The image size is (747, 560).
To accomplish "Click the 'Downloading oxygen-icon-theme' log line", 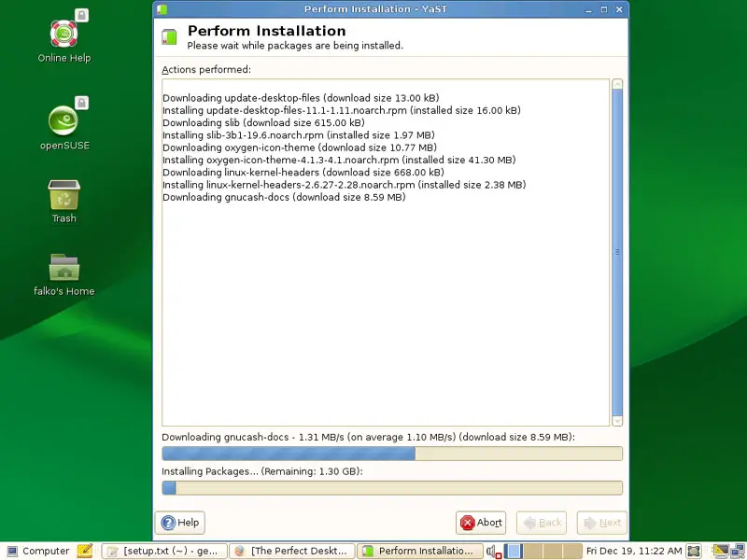I will coord(300,147).
